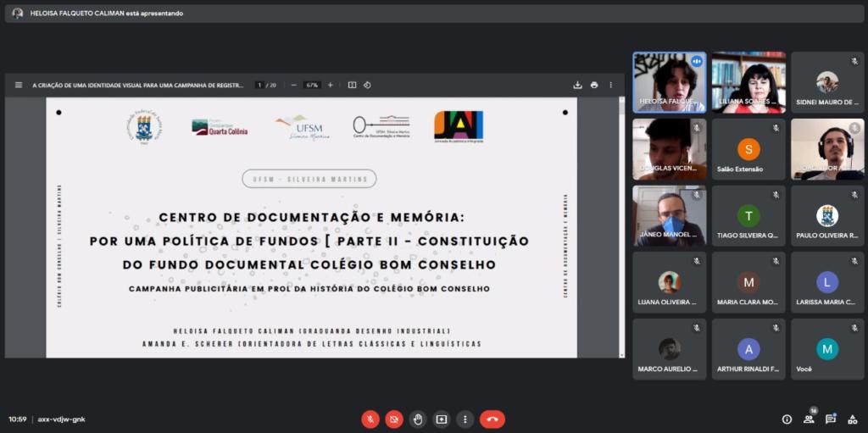
Task: Toggle raise hand
Action: pos(418,419)
